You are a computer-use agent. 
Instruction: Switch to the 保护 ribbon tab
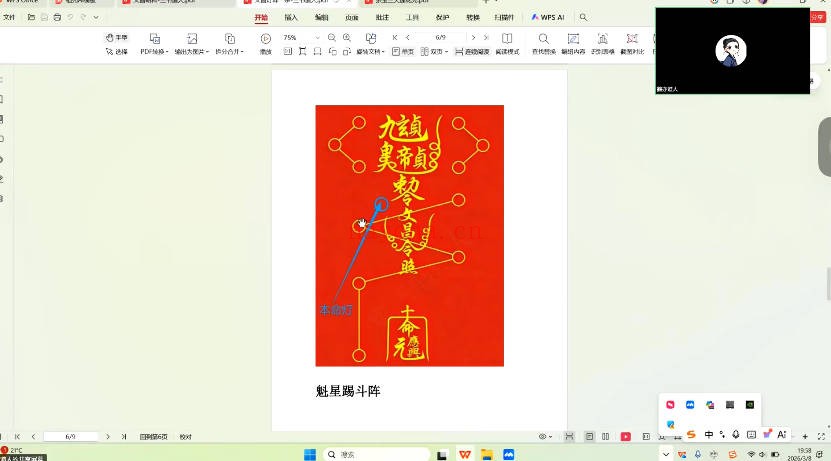443,17
